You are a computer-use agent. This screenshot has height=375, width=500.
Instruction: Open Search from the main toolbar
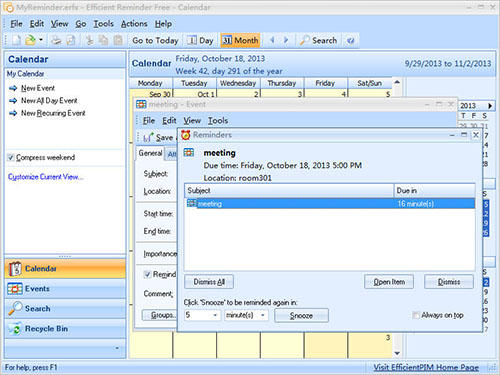coord(318,40)
